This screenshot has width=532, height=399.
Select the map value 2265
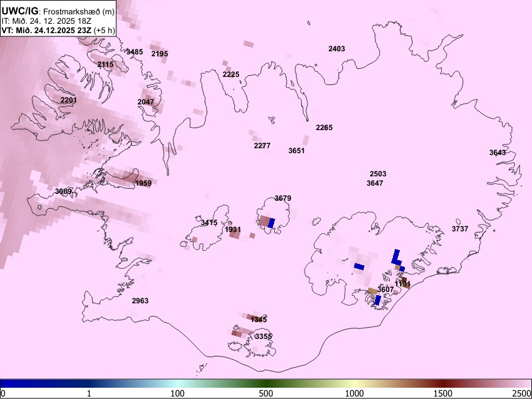(324, 128)
